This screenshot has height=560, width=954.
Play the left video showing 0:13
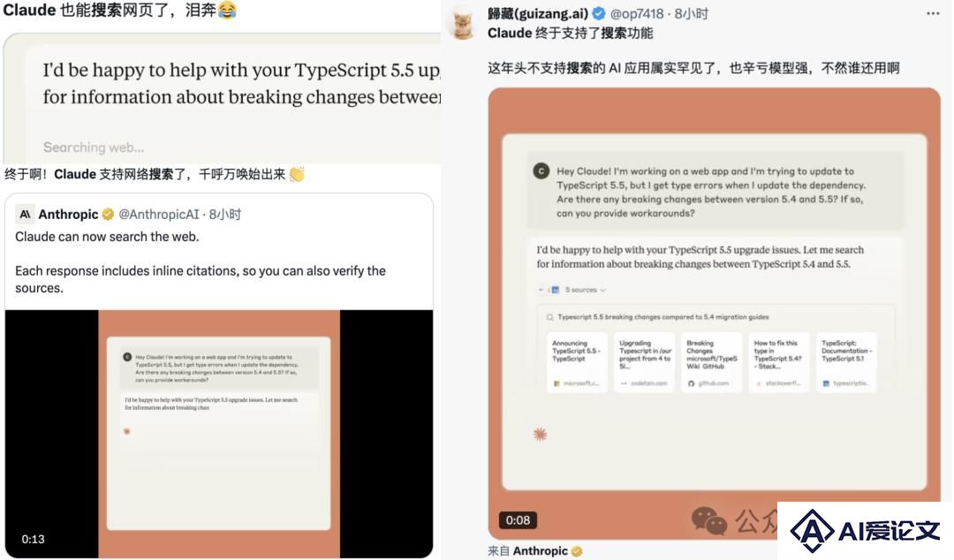coord(219,434)
